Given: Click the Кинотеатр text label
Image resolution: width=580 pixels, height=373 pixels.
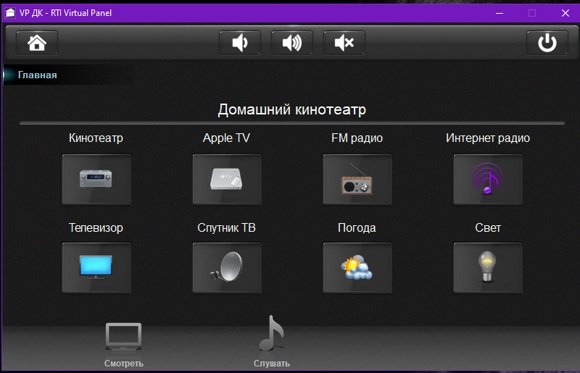Looking at the screenshot, I should tap(96, 138).
